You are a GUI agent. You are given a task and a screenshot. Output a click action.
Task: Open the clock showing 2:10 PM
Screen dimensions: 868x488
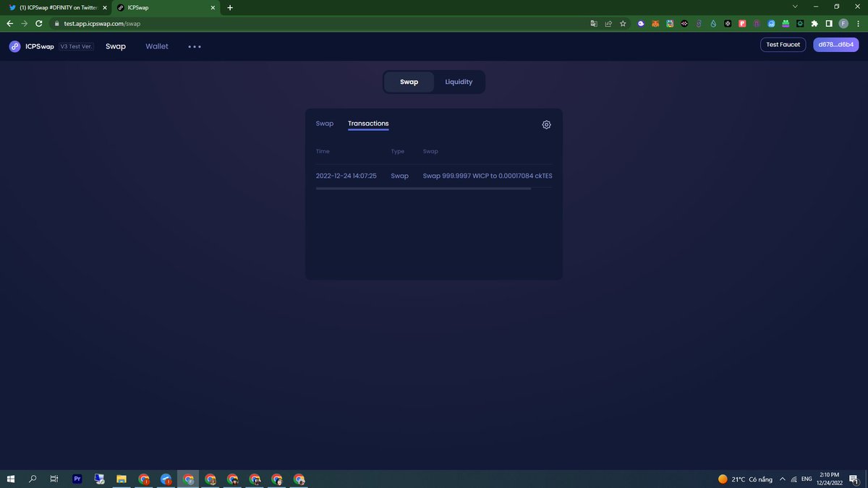[x=830, y=479]
